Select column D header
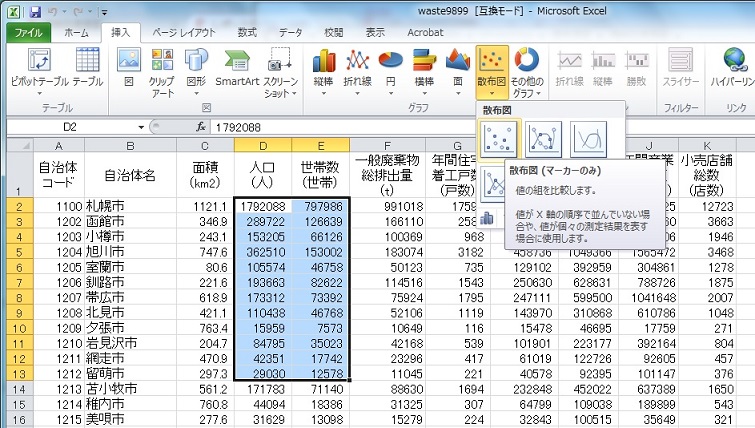Image resolution: width=755 pixels, height=428 pixels. [x=263, y=145]
